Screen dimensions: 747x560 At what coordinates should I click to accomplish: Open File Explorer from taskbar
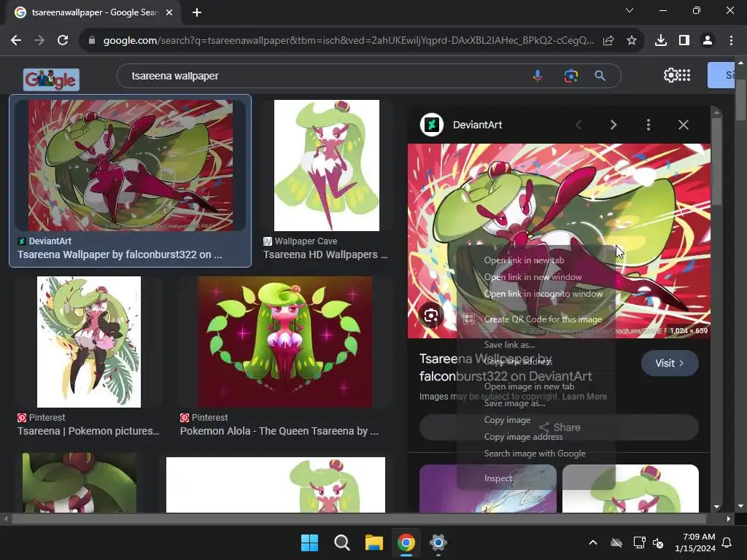pos(374,542)
